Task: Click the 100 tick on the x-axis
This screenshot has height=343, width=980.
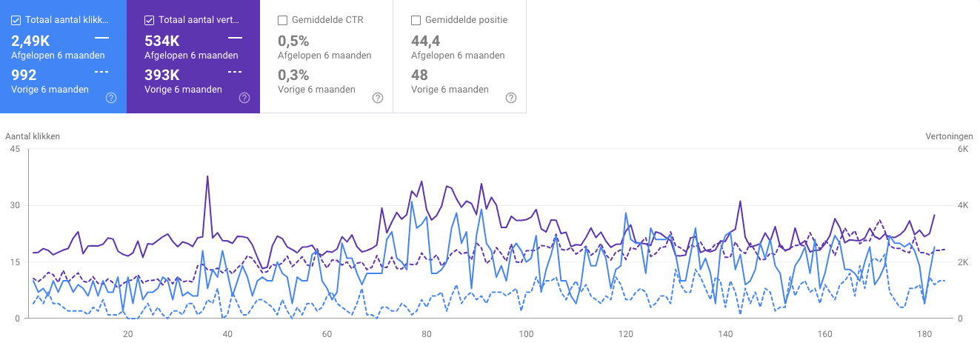Action: (526, 333)
